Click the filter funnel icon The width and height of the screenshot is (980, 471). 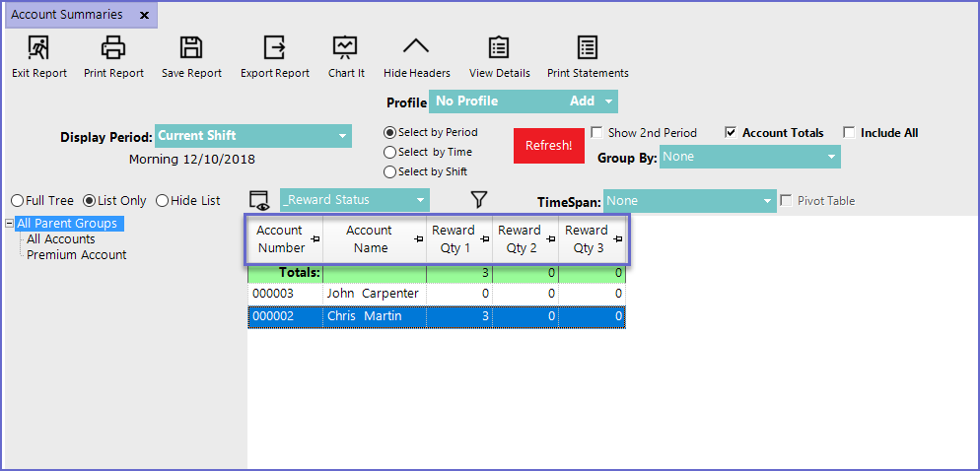pos(479,199)
